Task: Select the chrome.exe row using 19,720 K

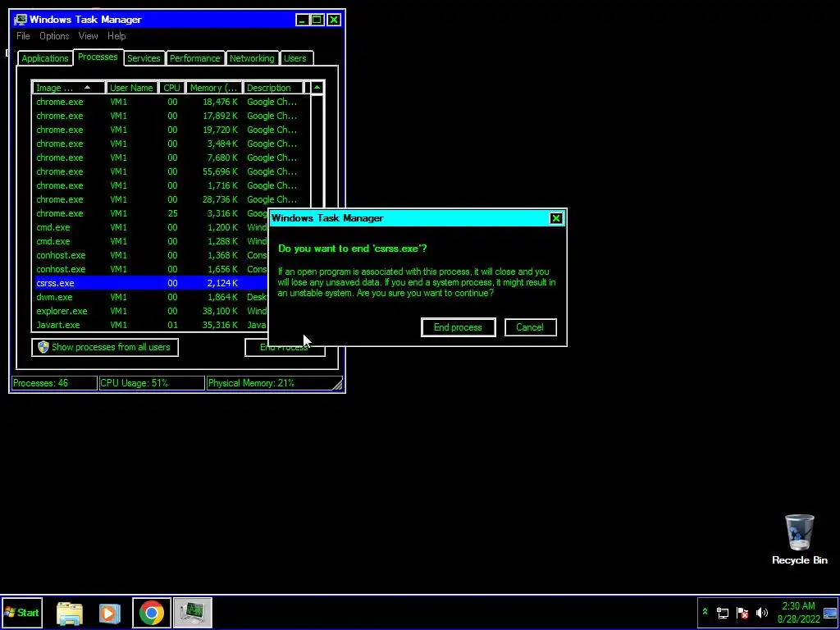Action: click(171, 130)
